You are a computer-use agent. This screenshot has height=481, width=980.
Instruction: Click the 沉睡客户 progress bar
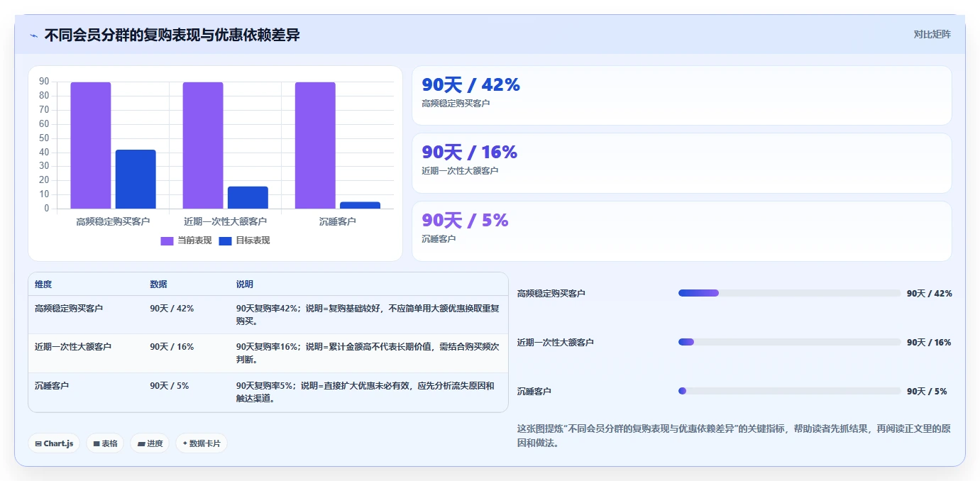(x=790, y=391)
